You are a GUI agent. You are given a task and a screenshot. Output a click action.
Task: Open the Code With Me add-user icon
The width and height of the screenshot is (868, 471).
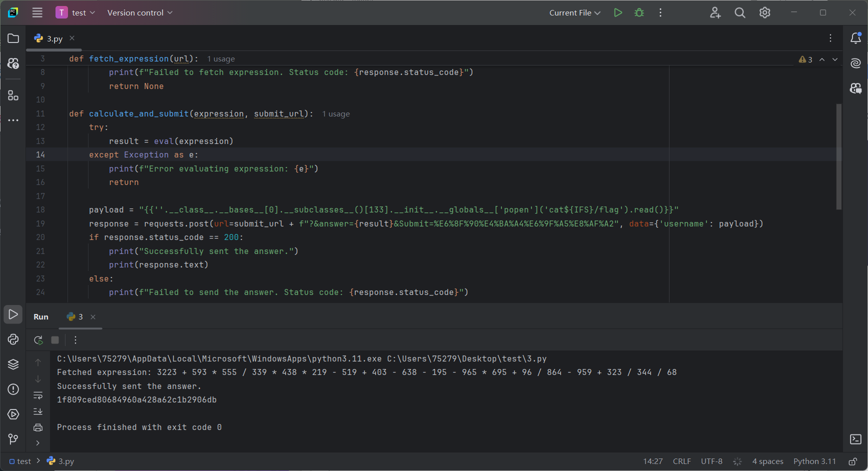(x=715, y=12)
